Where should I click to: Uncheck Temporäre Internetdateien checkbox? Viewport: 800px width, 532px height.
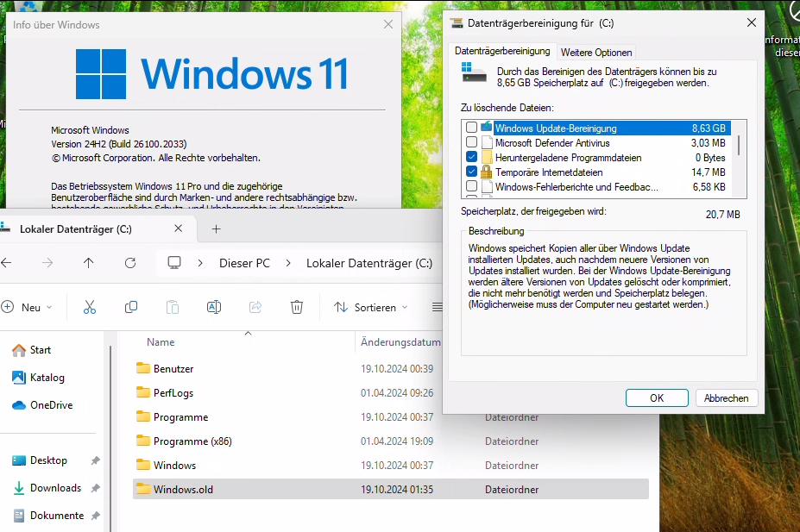pyautogui.click(x=472, y=172)
